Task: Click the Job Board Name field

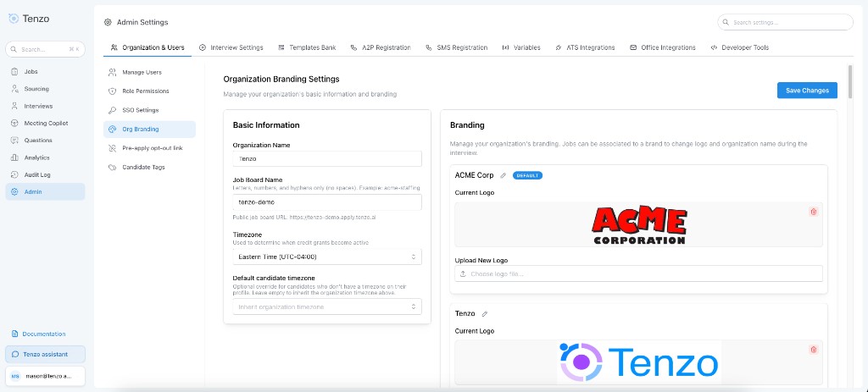Action: [327, 202]
